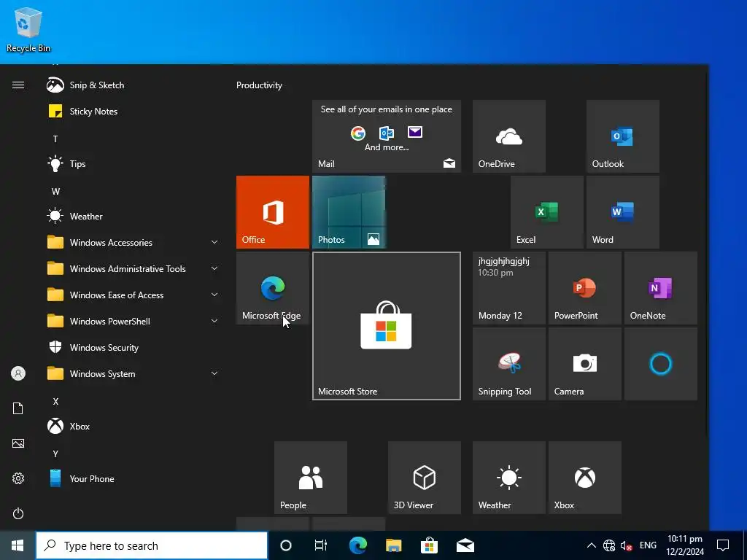Open the Xbox tile
The width and height of the screenshot is (747, 560).
585,478
